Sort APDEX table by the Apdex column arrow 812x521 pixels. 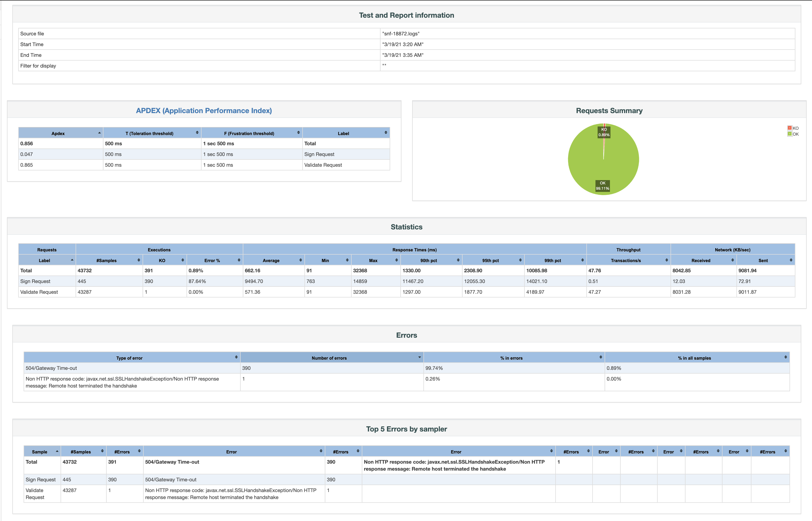pos(99,133)
